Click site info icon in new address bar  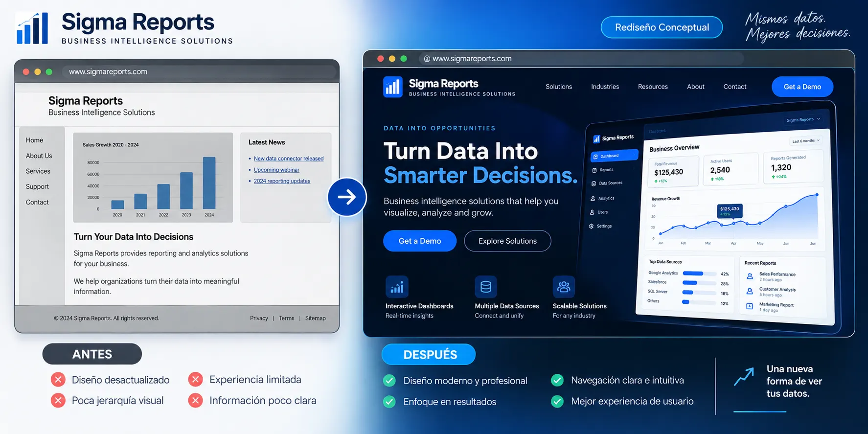pos(427,59)
